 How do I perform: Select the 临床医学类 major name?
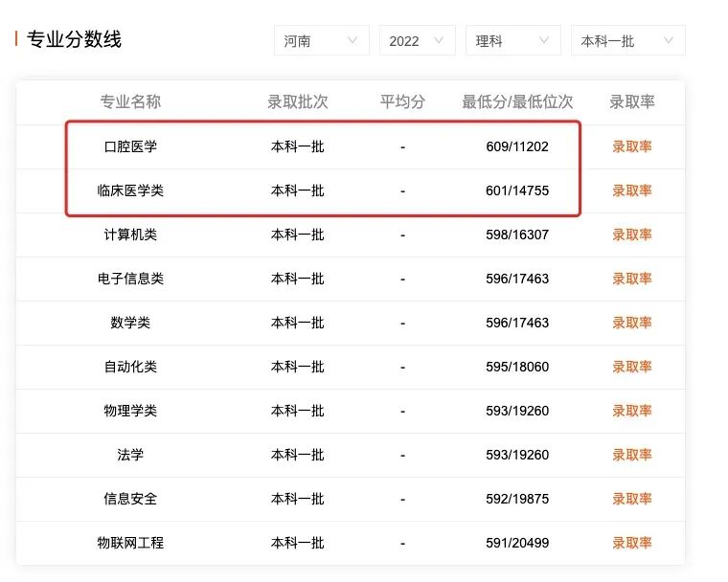(x=130, y=190)
